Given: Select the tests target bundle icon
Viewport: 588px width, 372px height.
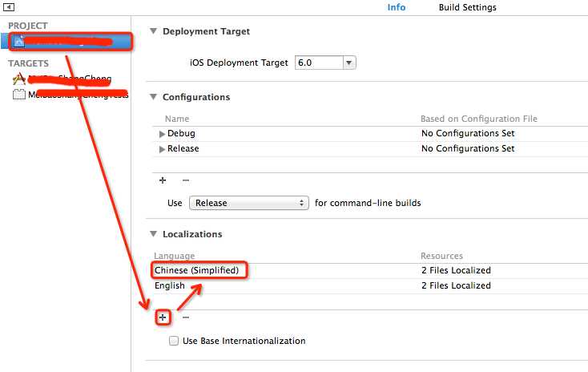Looking at the screenshot, I should 19,95.
